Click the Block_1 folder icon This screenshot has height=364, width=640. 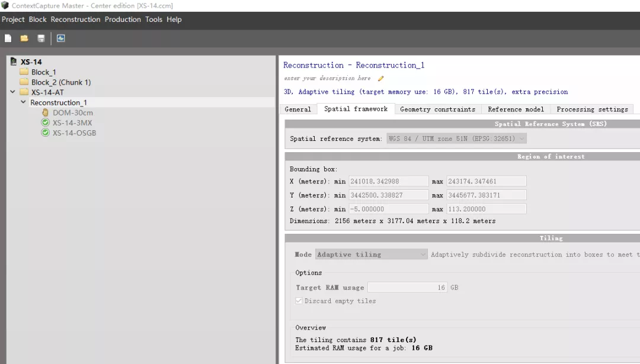[24, 72]
